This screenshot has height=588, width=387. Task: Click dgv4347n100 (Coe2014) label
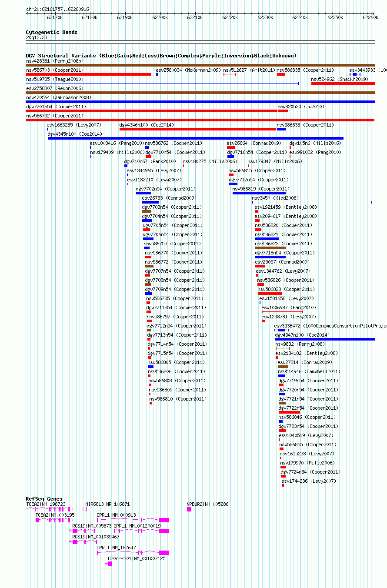[x=302, y=335]
